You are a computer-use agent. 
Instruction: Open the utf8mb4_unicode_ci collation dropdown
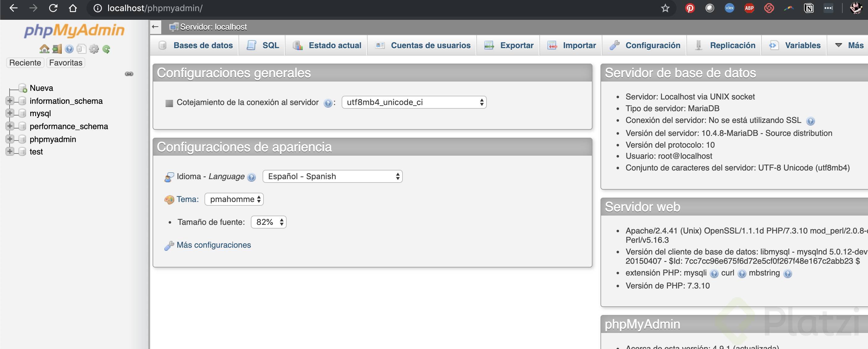coord(414,103)
